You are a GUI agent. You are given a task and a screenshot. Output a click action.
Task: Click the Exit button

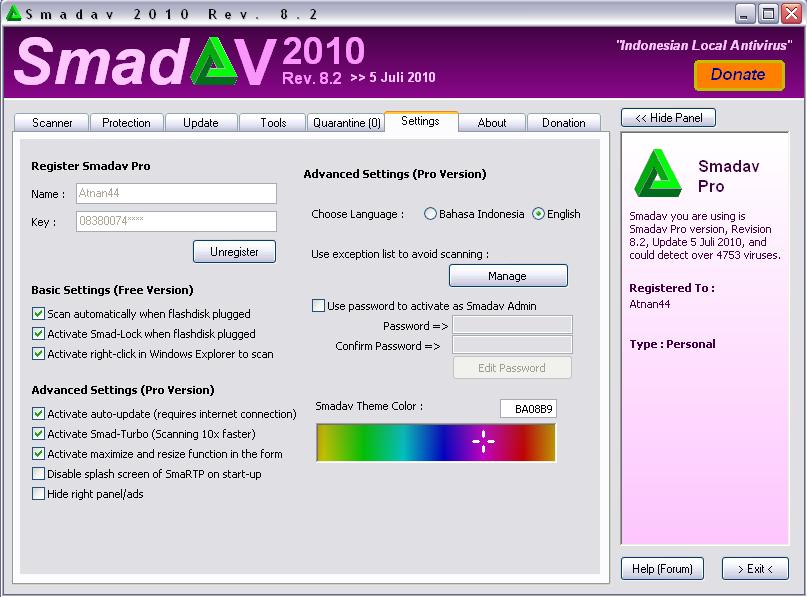pyautogui.click(x=755, y=569)
